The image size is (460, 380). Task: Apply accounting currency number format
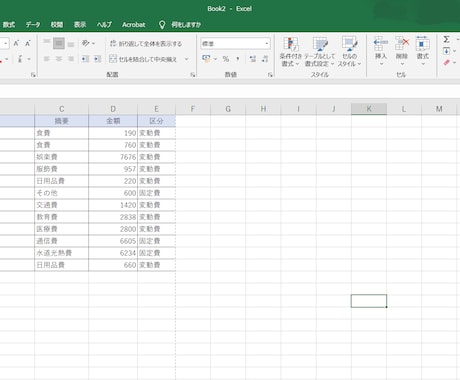click(206, 59)
